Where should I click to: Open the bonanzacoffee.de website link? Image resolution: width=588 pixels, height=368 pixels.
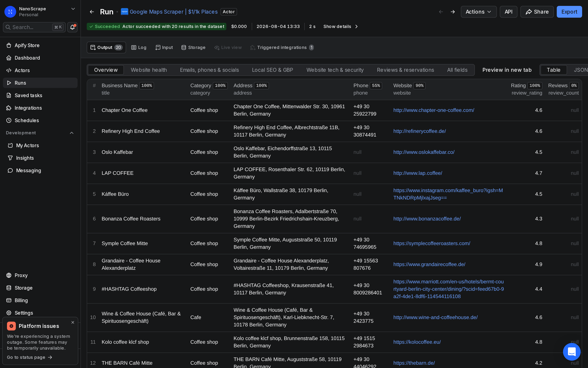pyautogui.click(x=427, y=219)
